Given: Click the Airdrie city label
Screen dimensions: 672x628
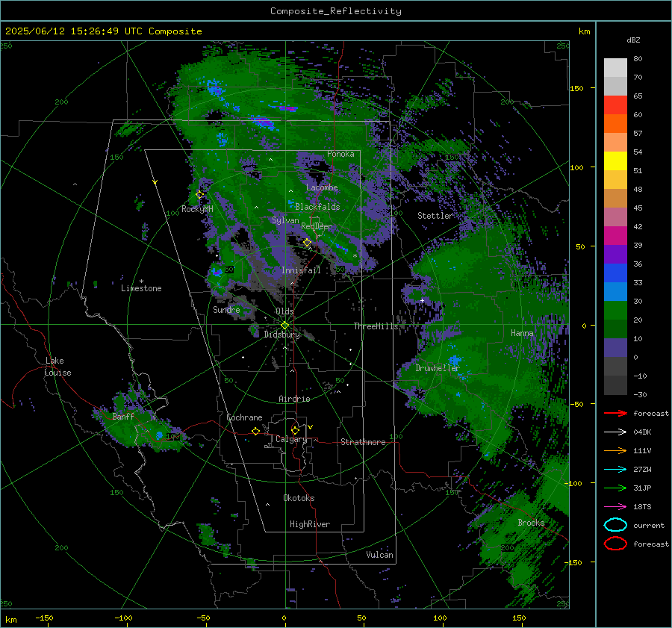Looking at the screenshot, I should click(294, 399).
